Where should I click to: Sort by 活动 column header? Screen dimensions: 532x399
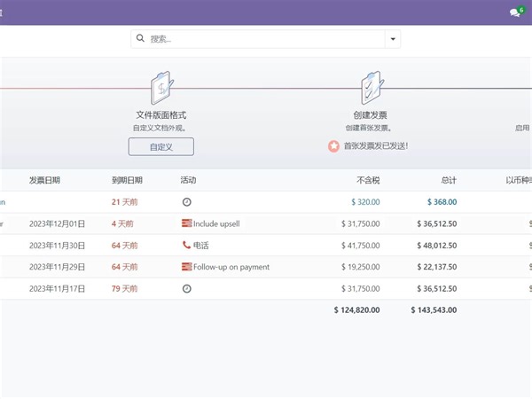tap(188, 180)
